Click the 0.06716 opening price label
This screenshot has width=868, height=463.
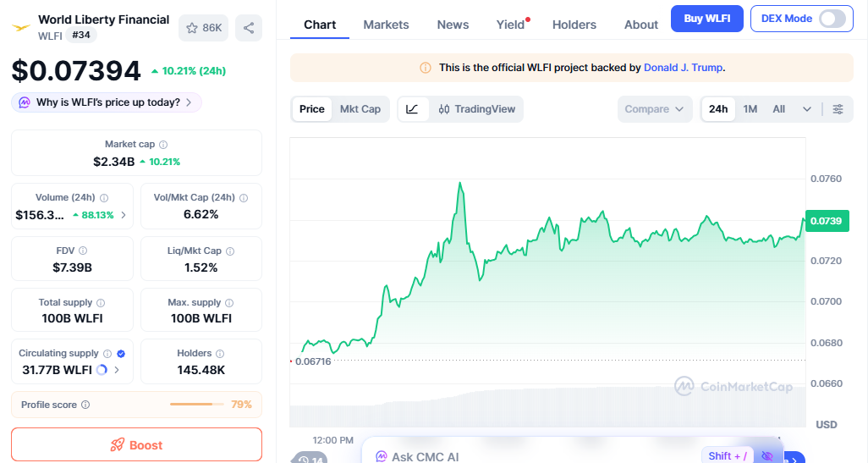pos(313,361)
